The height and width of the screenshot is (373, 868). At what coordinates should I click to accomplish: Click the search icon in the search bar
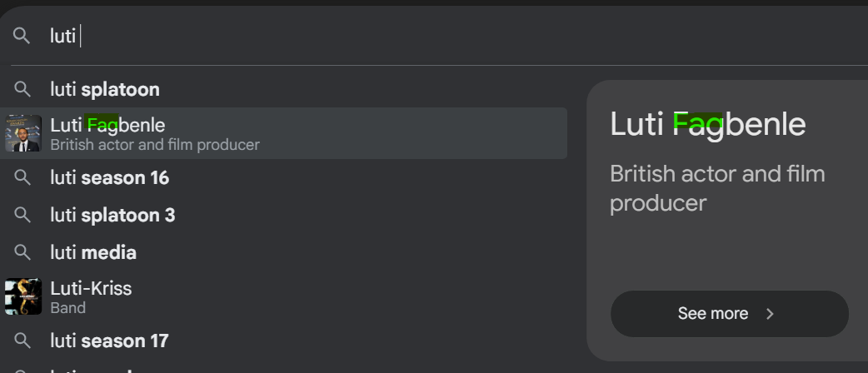tap(22, 36)
